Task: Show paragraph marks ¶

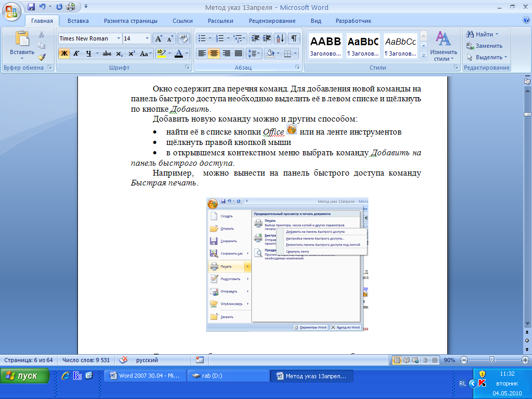Action: coord(294,38)
